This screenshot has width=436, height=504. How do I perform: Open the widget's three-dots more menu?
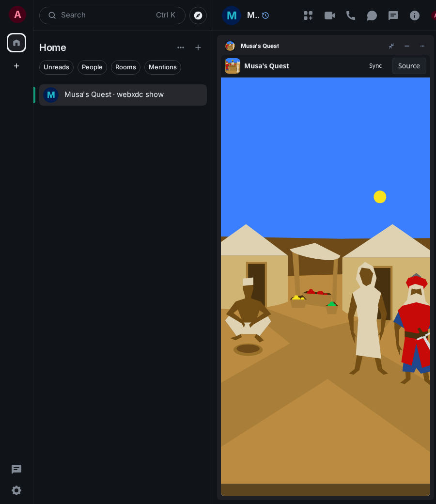[x=422, y=46]
